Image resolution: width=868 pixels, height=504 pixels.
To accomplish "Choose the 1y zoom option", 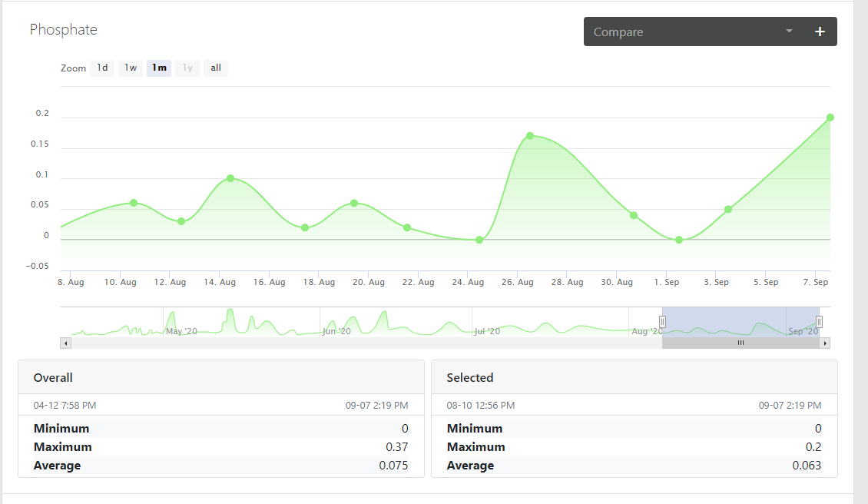I will pyautogui.click(x=187, y=68).
